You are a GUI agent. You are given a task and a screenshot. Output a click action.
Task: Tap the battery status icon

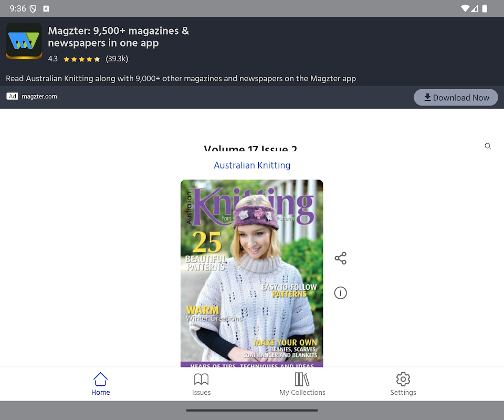485,8
